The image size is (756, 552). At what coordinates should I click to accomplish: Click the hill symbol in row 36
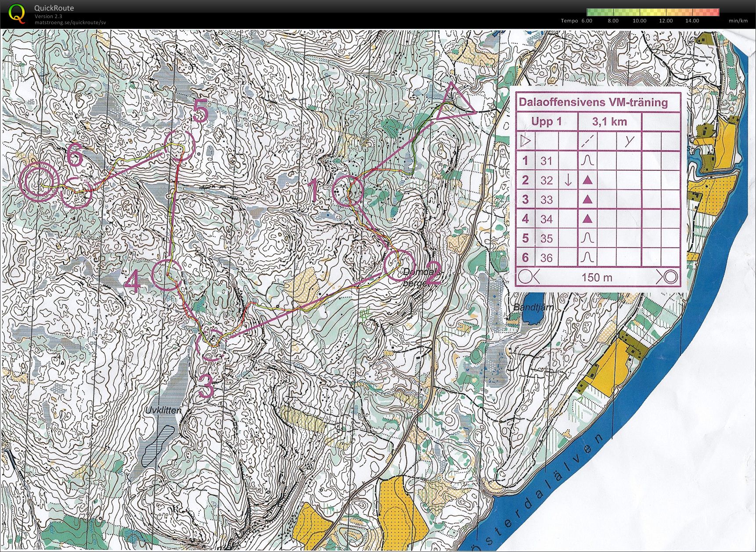[x=587, y=257]
